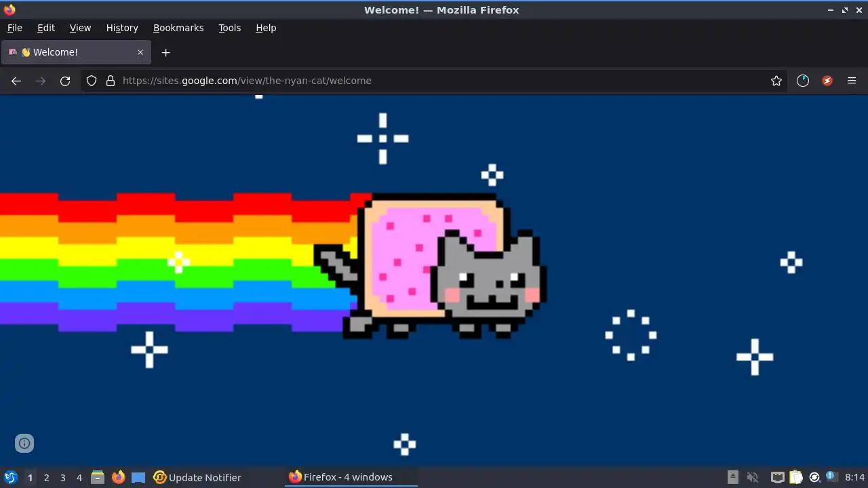This screenshot has width=868, height=488.
Task: Open the network connection tray icon
Action: click(778, 477)
